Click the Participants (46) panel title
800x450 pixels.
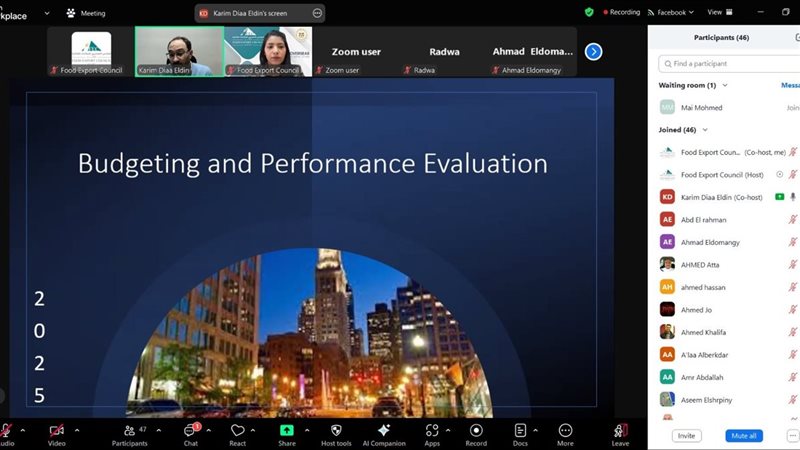click(721, 38)
